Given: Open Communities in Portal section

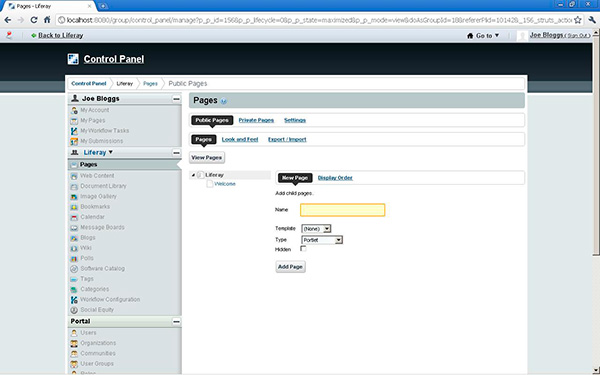Looking at the screenshot, I should (x=98, y=354).
